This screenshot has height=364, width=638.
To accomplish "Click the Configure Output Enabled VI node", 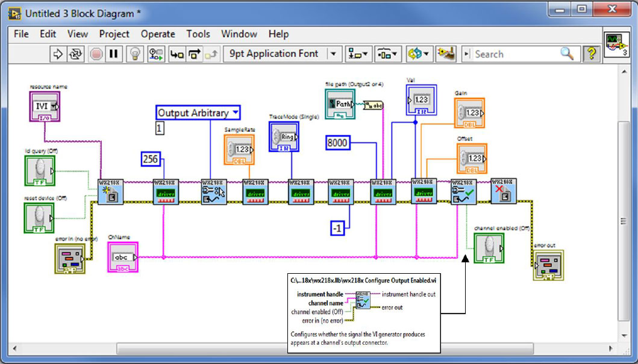I will [x=463, y=192].
